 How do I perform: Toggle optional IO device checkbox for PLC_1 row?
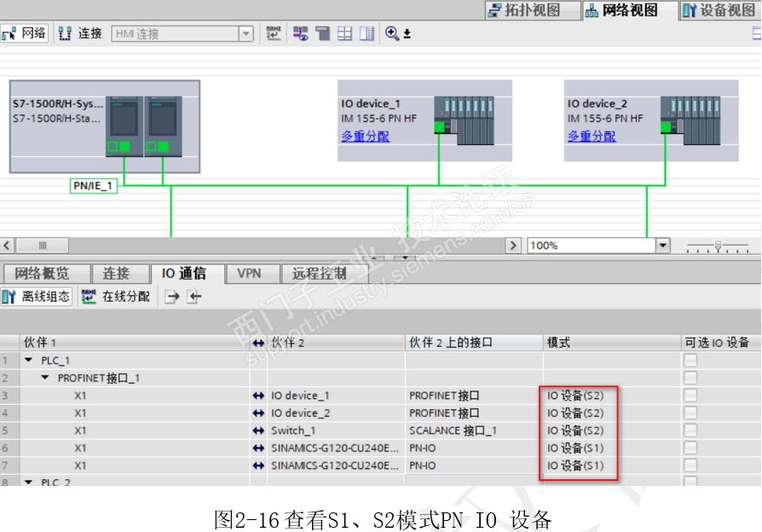[690, 361]
